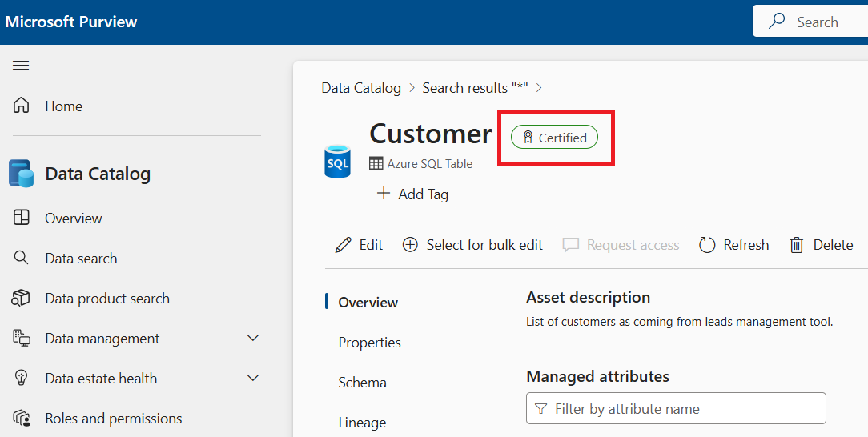Click the Edit pencil icon

pos(344,244)
